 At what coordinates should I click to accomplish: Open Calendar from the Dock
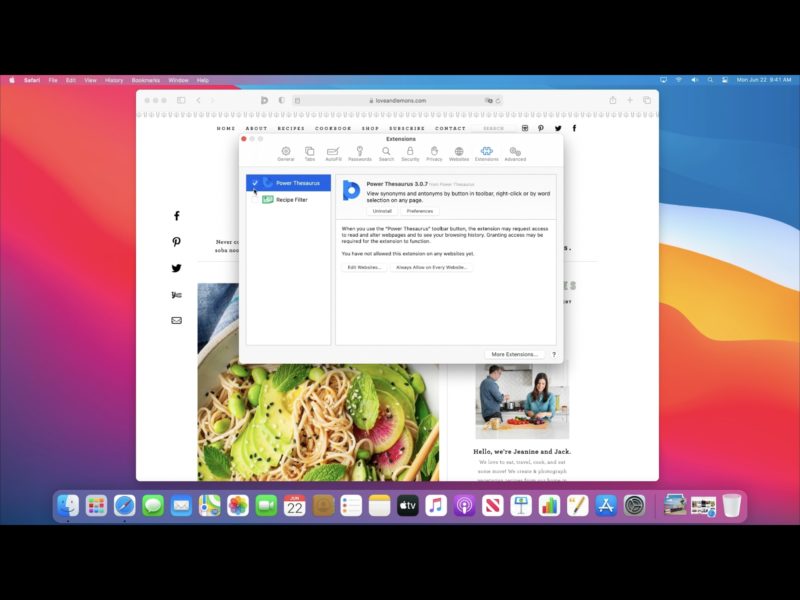pyautogui.click(x=294, y=506)
